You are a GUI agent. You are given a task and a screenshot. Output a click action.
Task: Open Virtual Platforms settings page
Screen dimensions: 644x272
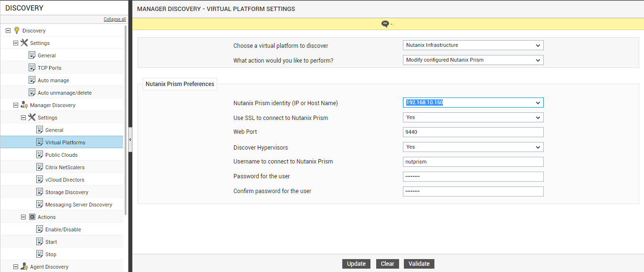pyautogui.click(x=65, y=142)
